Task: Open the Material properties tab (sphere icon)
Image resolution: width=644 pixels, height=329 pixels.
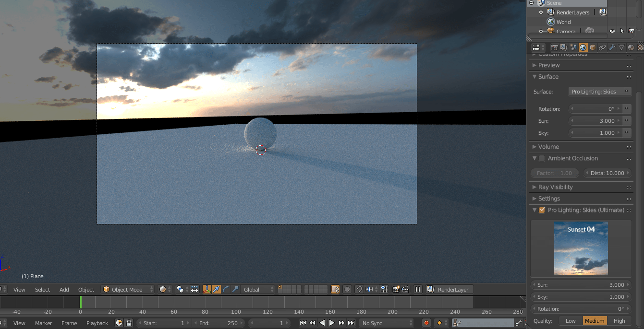Action: tap(631, 47)
